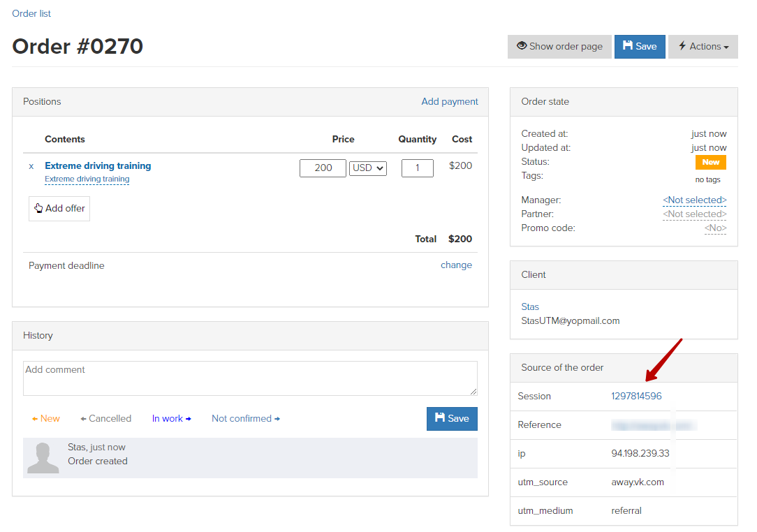Choose Partner Not selected option
This screenshot has height=532, width=757.
tap(694, 214)
